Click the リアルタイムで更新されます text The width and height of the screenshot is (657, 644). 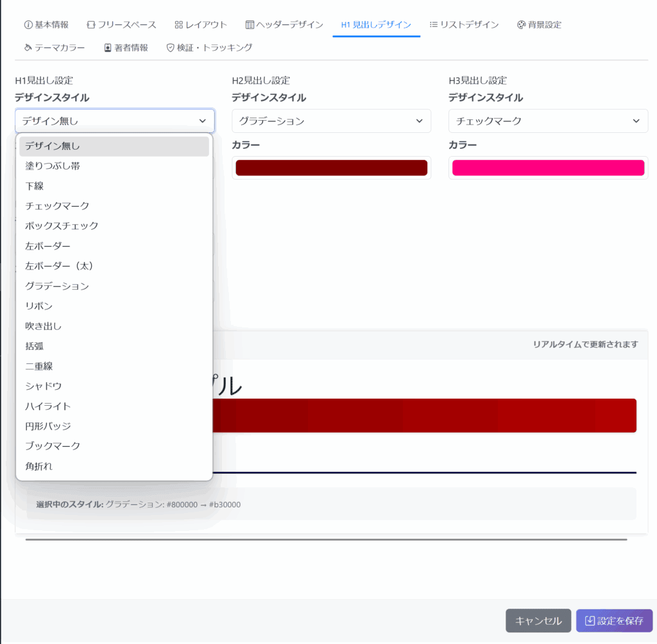pos(585,345)
